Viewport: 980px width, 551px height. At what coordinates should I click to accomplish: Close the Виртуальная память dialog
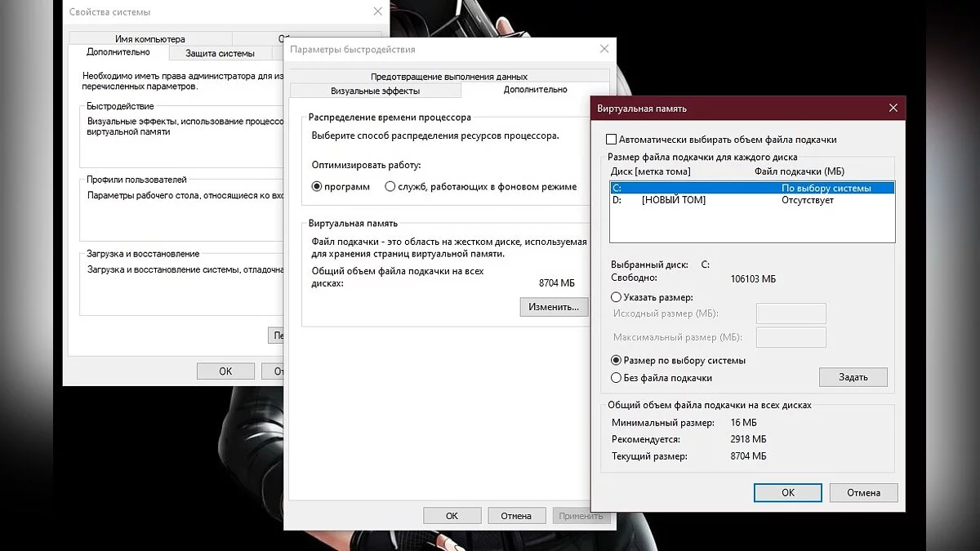(x=893, y=108)
